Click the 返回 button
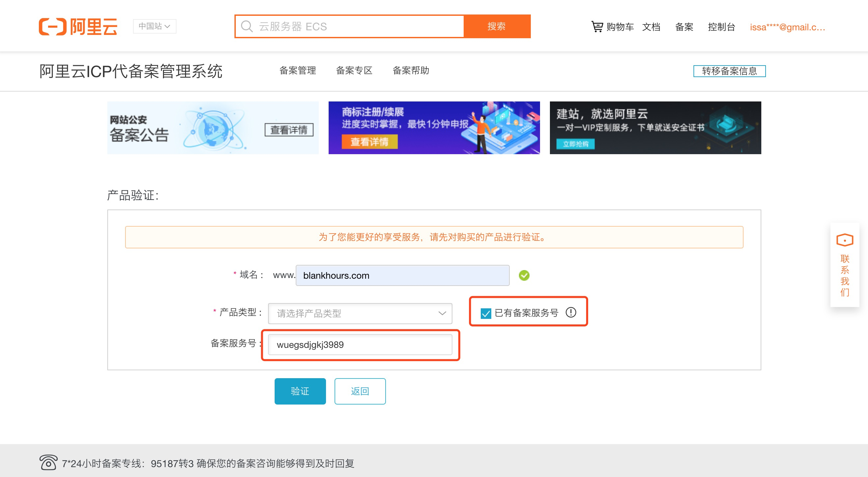The height and width of the screenshot is (477, 868). pos(360,391)
